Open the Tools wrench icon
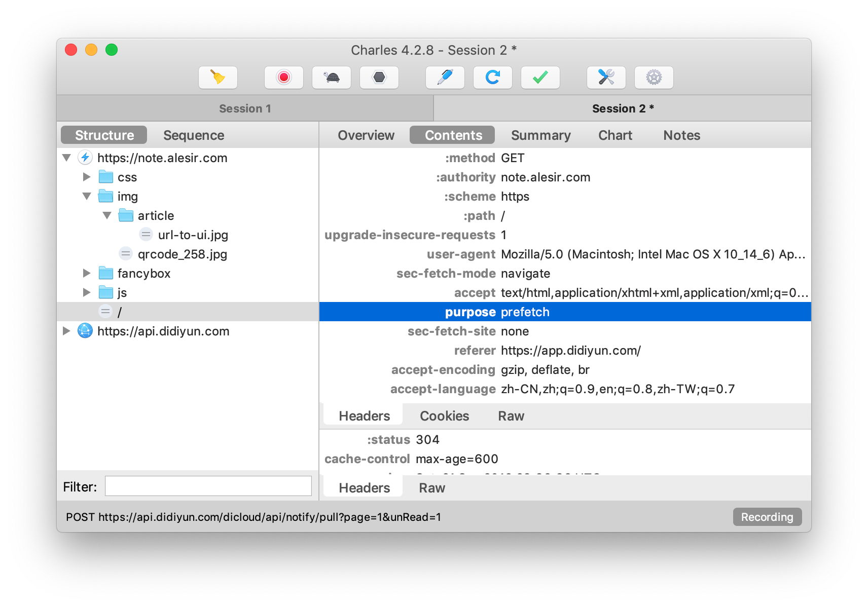The image size is (868, 607). 606,78
